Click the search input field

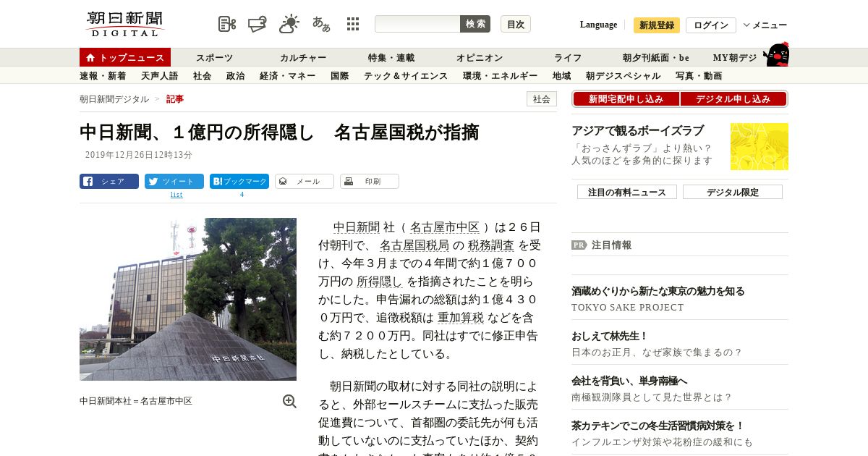pyautogui.click(x=417, y=24)
